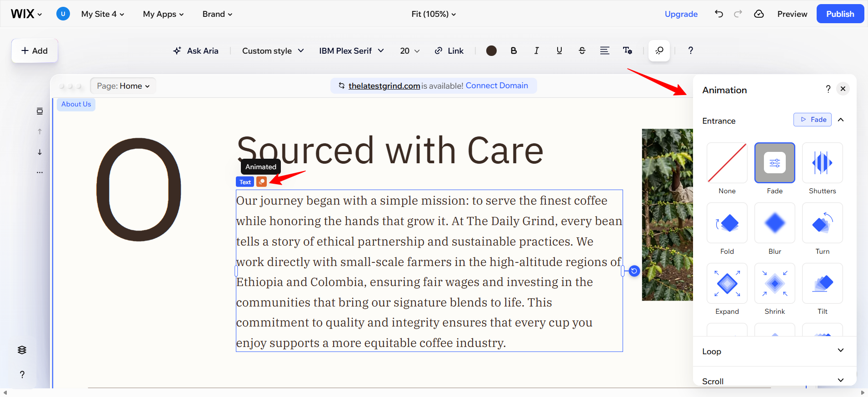The image size is (868, 397).
Task: Click the Connect Domain link
Action: [497, 85]
